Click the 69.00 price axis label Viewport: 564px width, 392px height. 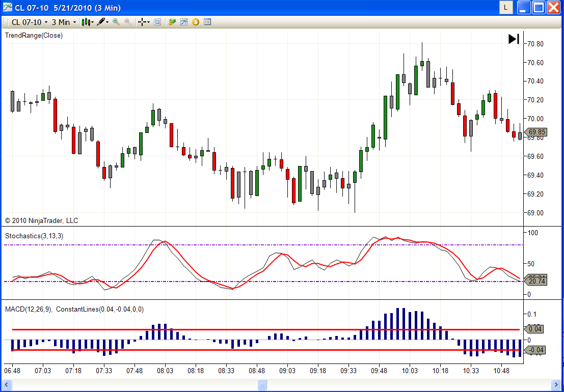(x=535, y=213)
